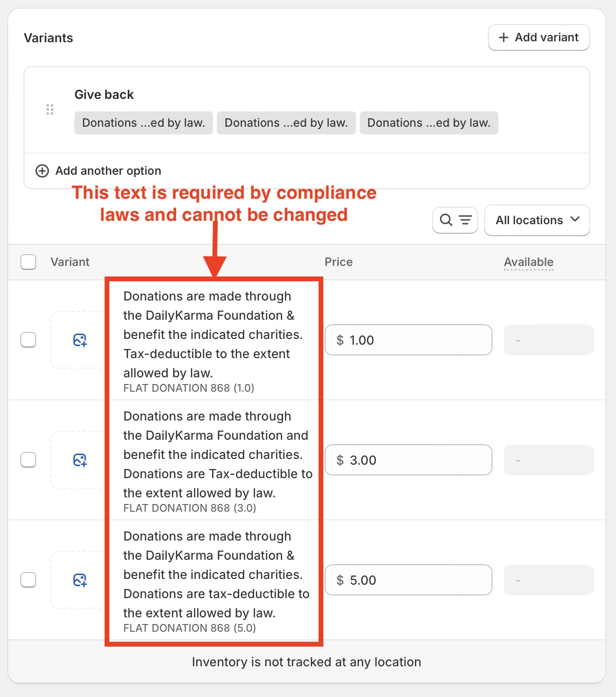Edit the $1.00 price field

408,340
